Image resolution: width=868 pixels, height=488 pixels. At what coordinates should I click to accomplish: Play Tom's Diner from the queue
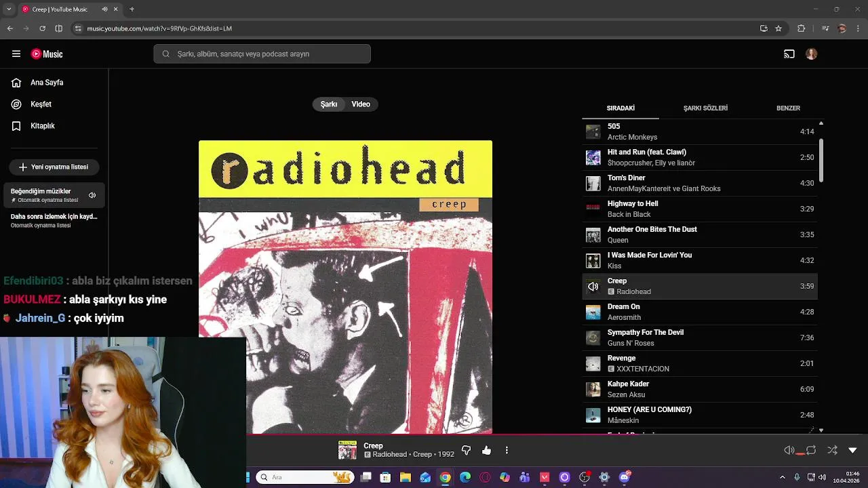click(700, 183)
